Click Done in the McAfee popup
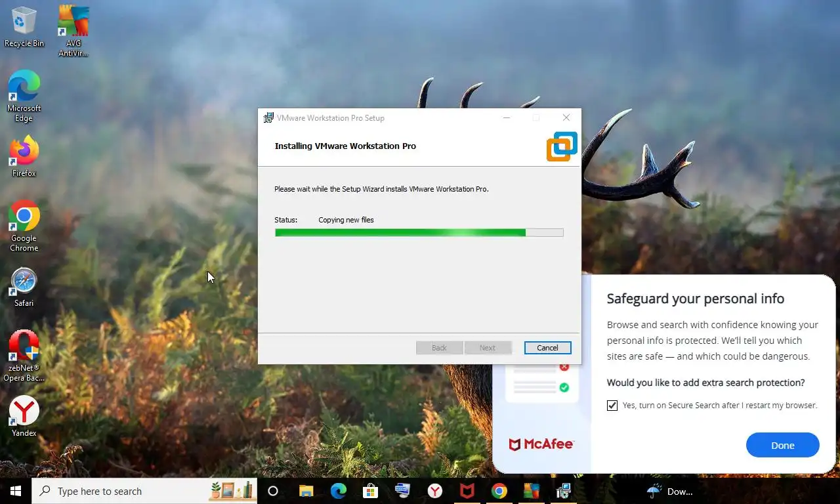This screenshot has height=504, width=840. pyautogui.click(x=782, y=445)
